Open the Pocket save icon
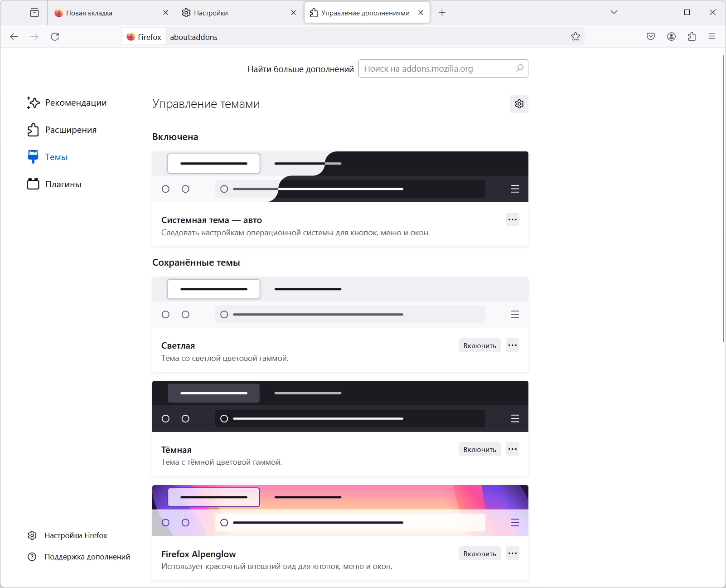Viewport: 726px width, 588px height. 651,37
